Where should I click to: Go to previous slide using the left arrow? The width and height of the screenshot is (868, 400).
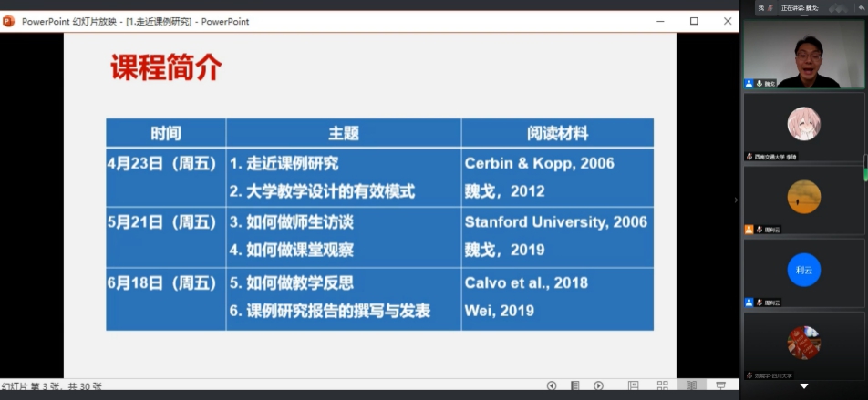tap(552, 386)
